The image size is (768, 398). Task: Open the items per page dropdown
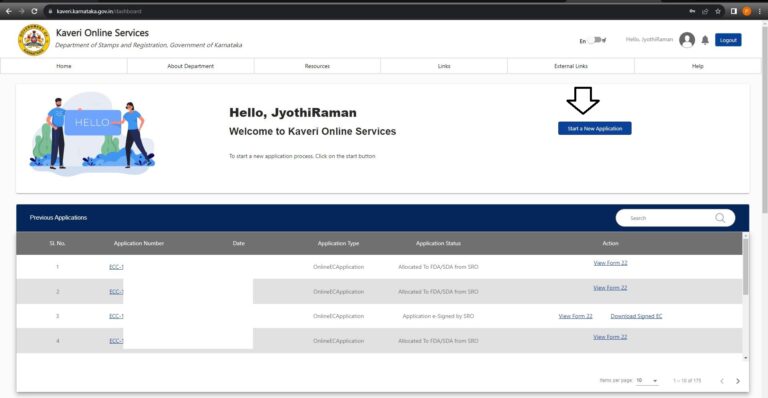[x=647, y=380]
